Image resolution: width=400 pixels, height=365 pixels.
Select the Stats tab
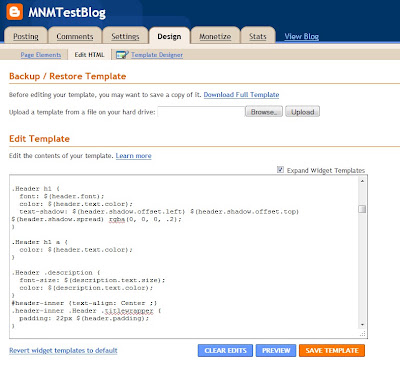pos(258,36)
